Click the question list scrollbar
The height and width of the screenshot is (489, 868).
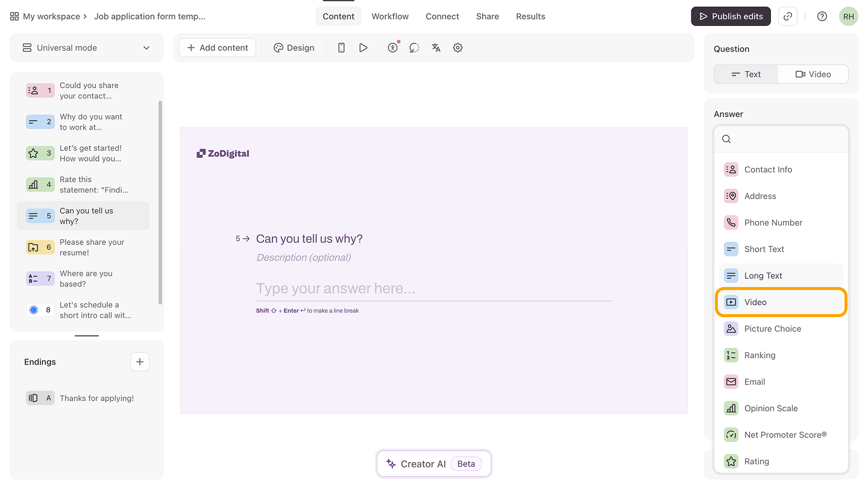[x=160, y=203]
